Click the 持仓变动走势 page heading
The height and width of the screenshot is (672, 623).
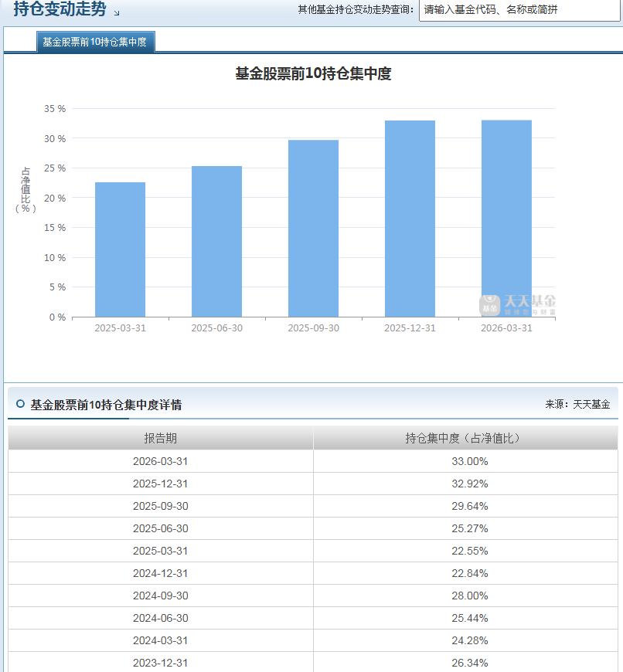click(x=60, y=9)
